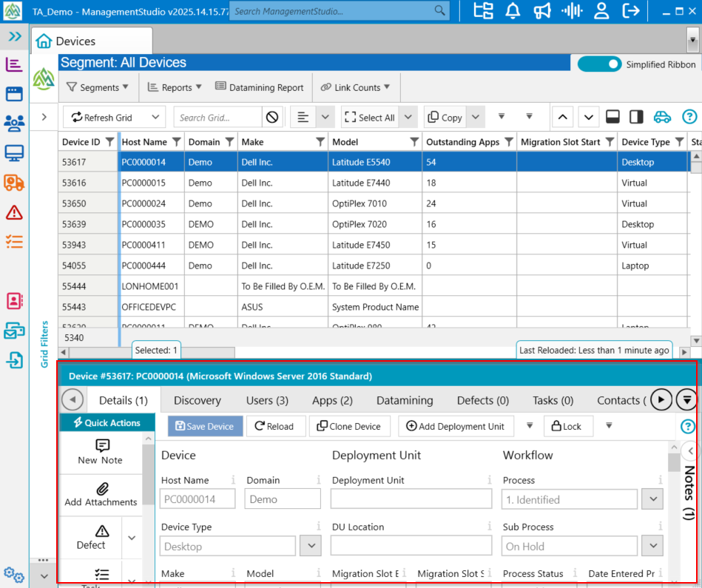Open the applications window sidebar icon
This screenshot has height=588, width=702.
[14, 94]
